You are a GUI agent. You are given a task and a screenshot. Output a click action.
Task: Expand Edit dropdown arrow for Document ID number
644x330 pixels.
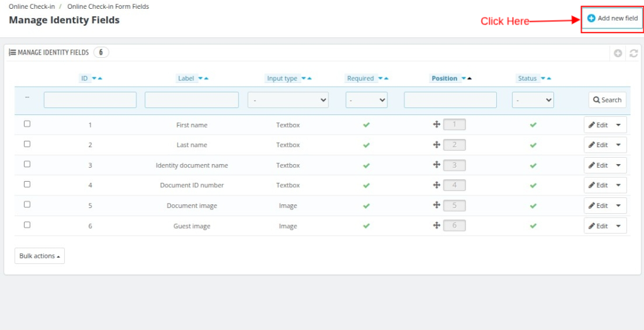(619, 185)
